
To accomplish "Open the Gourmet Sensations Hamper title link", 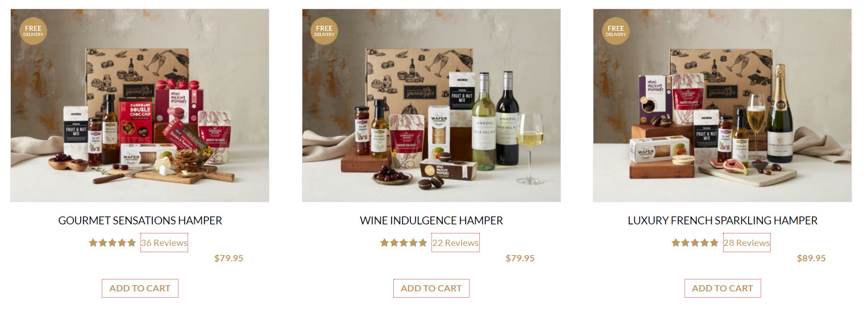I will coord(140,220).
